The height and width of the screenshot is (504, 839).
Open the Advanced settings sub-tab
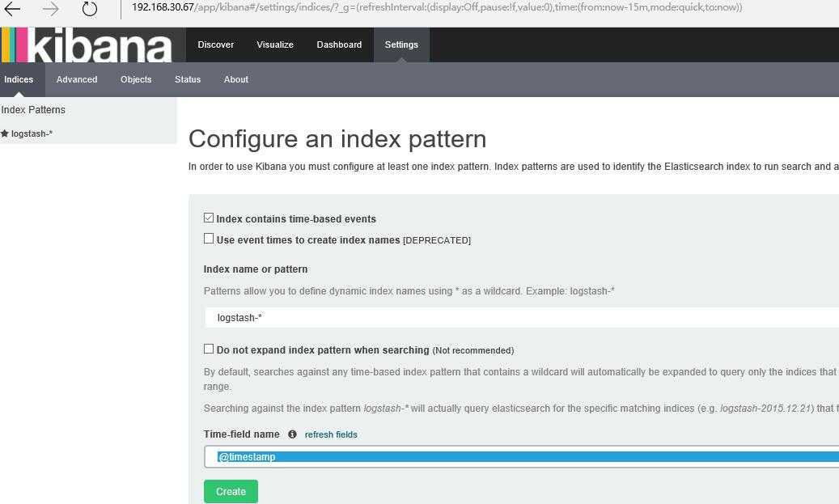(77, 79)
